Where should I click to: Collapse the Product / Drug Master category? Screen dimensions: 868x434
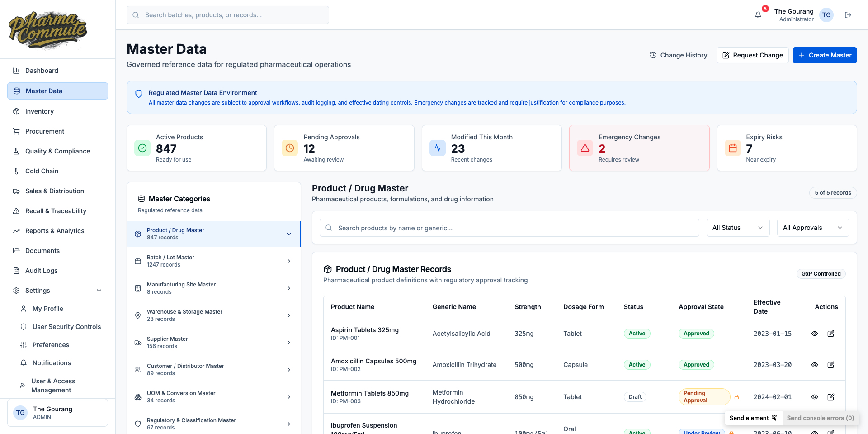click(289, 234)
